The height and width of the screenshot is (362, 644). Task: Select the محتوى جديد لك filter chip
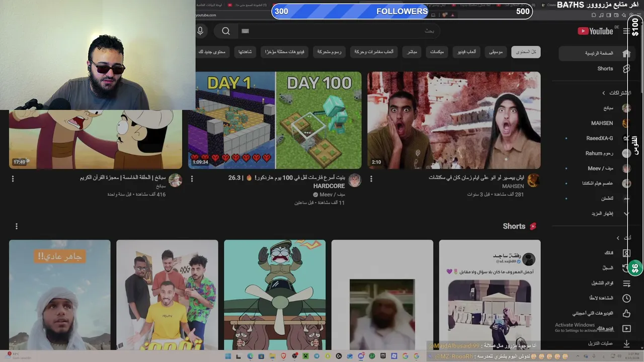(x=212, y=52)
